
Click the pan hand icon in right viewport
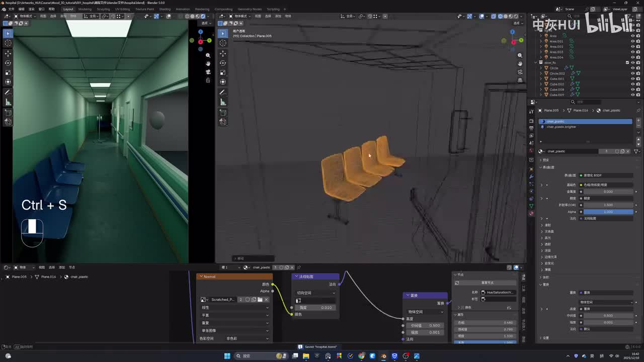tap(520, 64)
